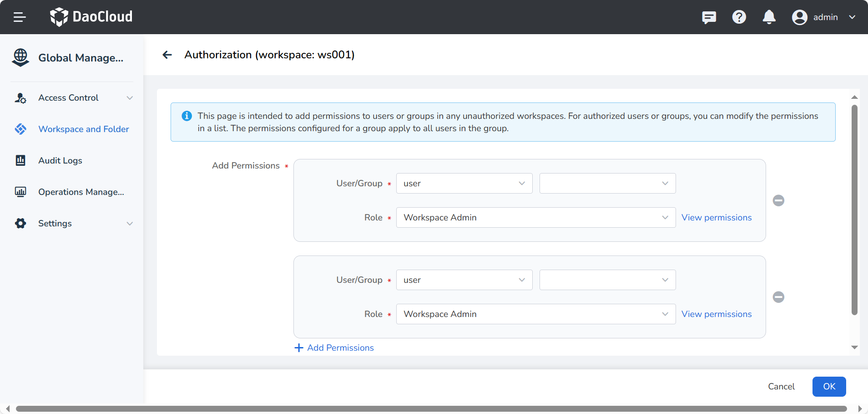The height and width of the screenshot is (414, 868).
Task: Click the DaoCloud logo
Action: 91,17
